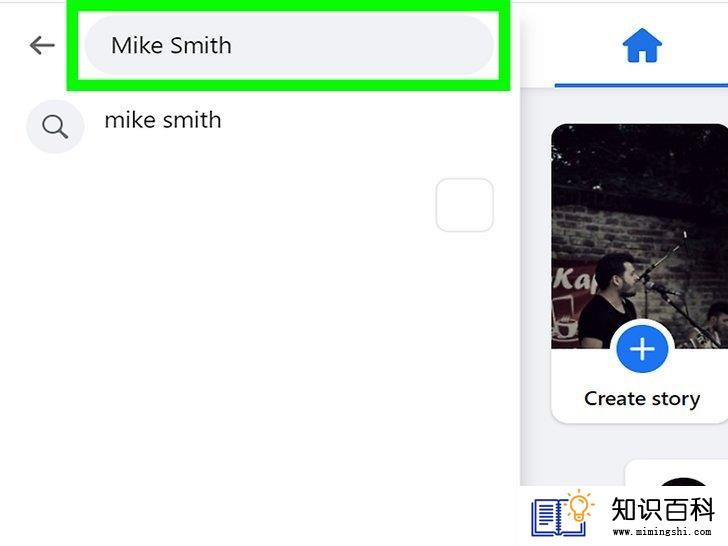
Task: Click the magnifying glass search icon
Action: click(x=55, y=126)
